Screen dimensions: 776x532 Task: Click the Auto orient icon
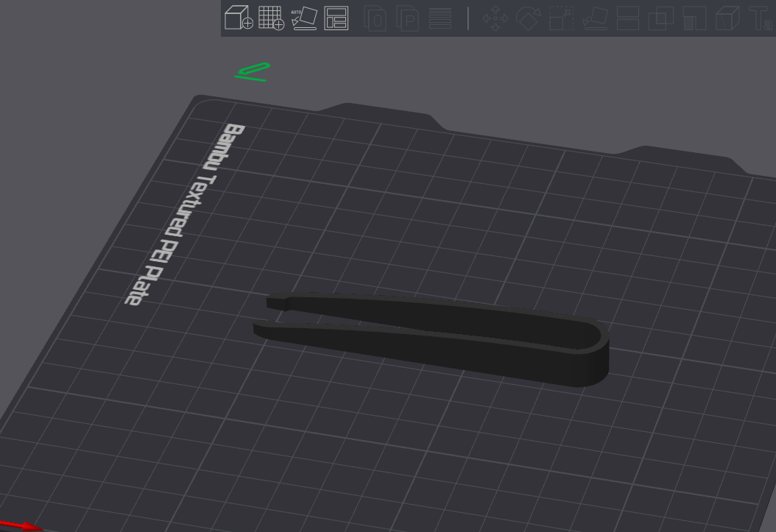click(304, 18)
